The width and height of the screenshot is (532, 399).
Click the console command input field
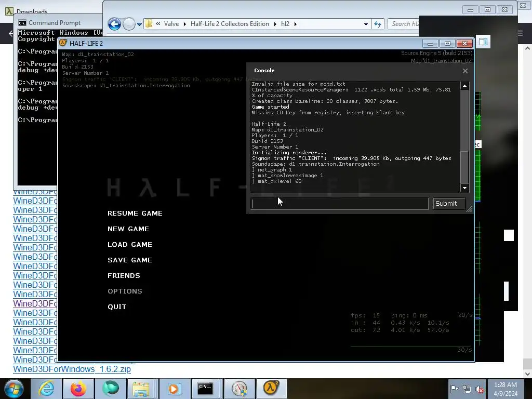coord(339,204)
